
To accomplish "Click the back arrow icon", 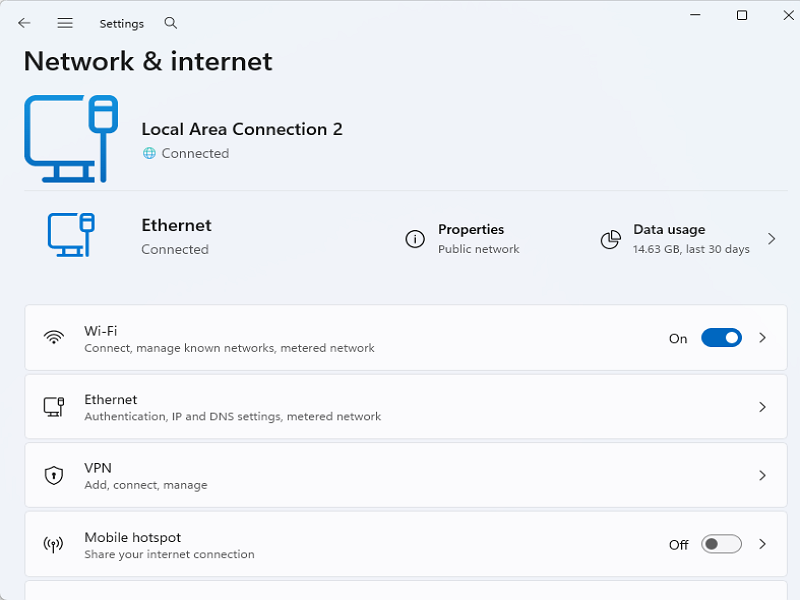I will click(24, 23).
